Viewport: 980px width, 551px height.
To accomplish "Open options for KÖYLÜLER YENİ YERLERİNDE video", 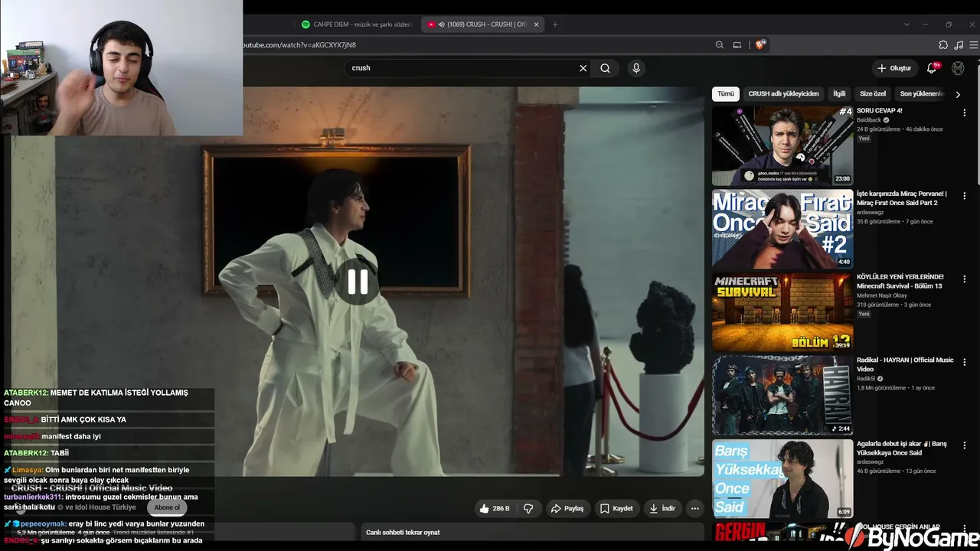I will [965, 279].
